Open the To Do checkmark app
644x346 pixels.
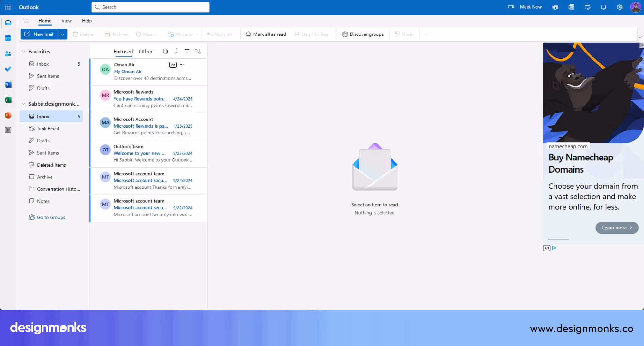click(x=8, y=69)
